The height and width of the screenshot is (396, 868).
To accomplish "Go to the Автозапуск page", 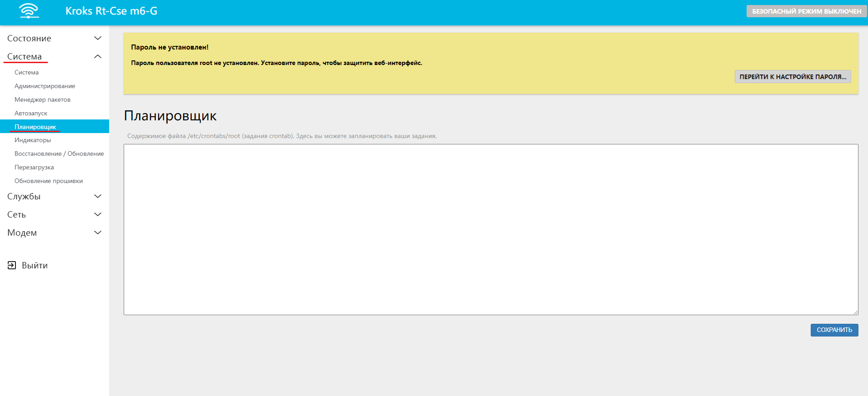I will [x=31, y=113].
